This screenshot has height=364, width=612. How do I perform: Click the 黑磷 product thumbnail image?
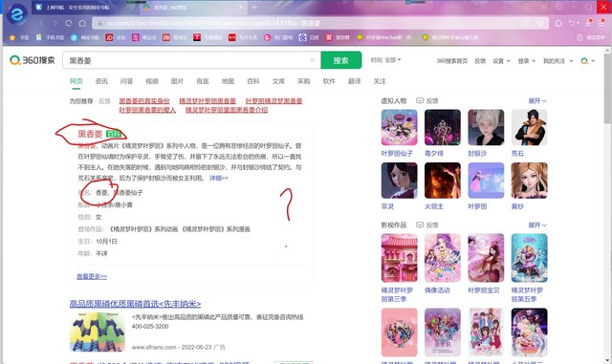98,332
